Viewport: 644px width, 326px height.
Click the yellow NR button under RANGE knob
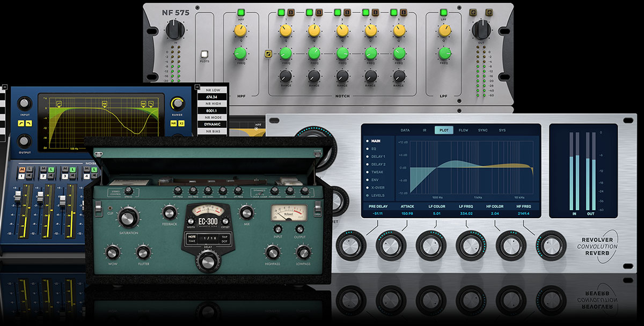[174, 124]
